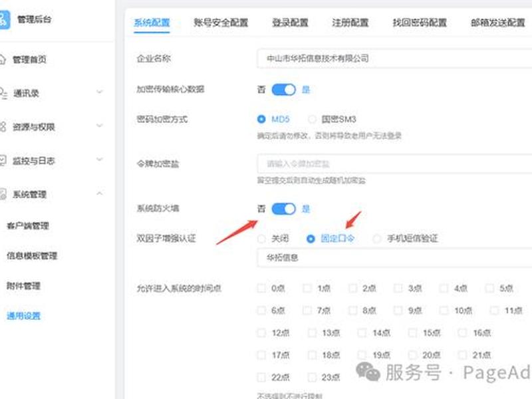The width and height of the screenshot is (532, 399).
Task: Check the 19点 time checkbox
Action: [x=362, y=355]
